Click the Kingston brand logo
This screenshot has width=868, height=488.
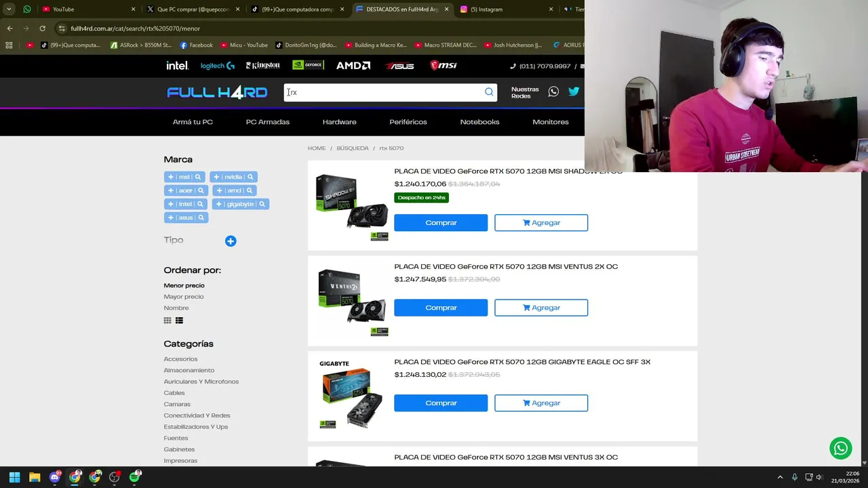[x=262, y=66]
